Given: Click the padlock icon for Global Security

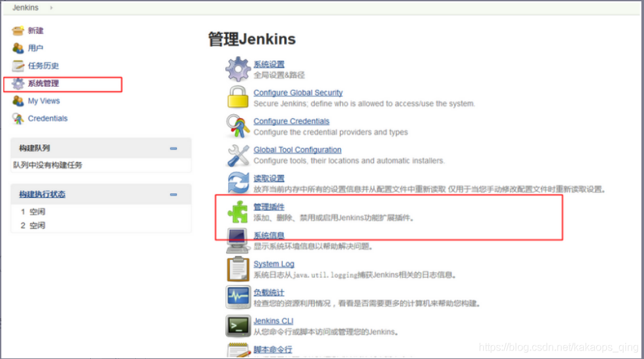Looking at the screenshot, I should pos(238,97).
